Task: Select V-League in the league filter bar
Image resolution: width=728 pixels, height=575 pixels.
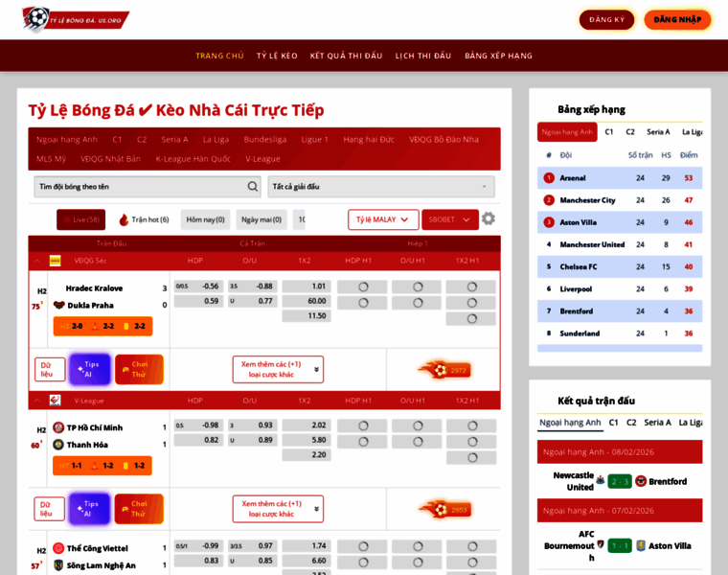Action: (262, 159)
